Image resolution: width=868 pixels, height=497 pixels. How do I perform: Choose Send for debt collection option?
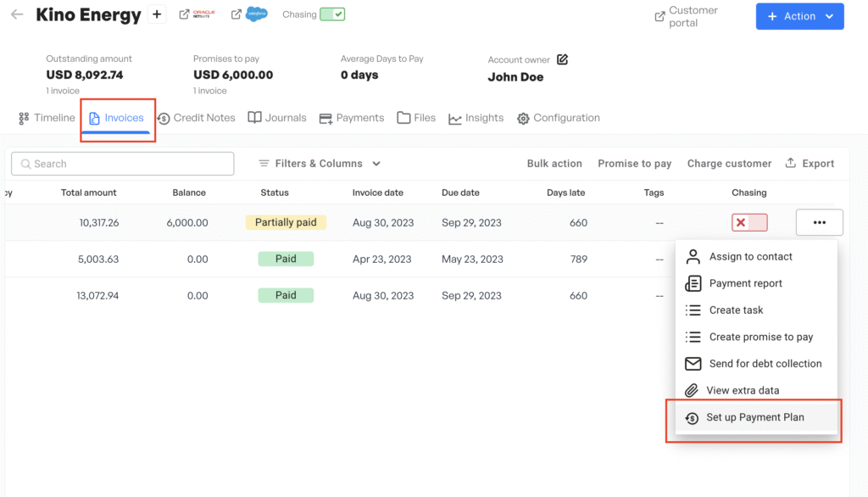[x=765, y=363]
